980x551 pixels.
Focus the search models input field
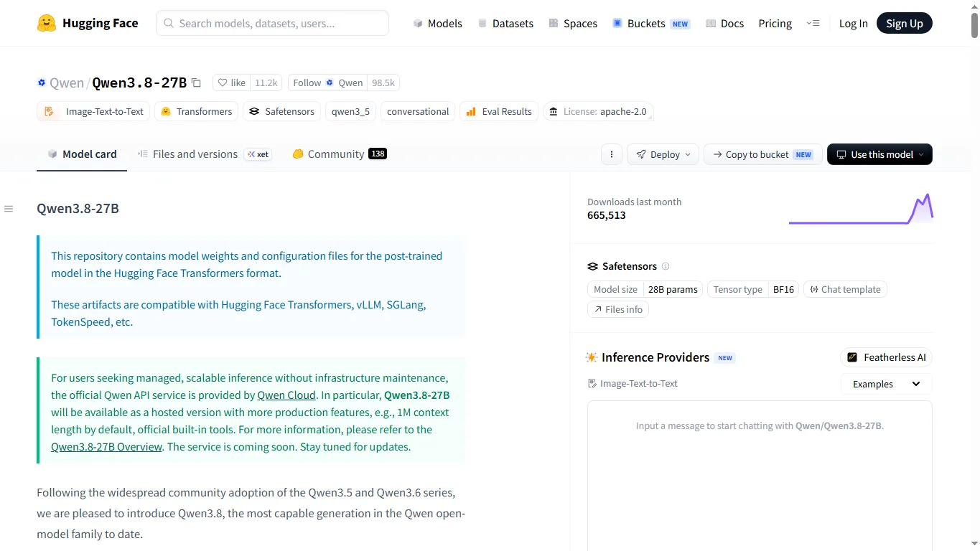click(x=272, y=23)
